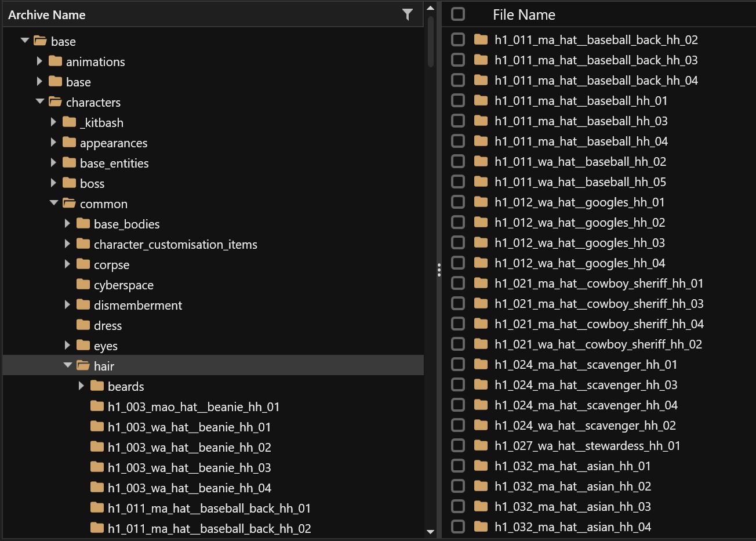Click the Archive Name column header
Screen dimensions: 756x541
coord(47,15)
